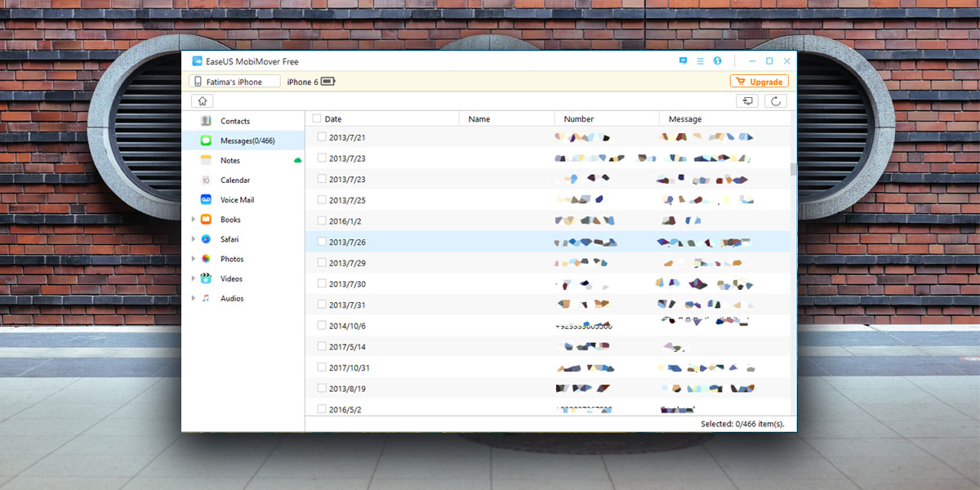The height and width of the screenshot is (490, 980).
Task: Expand the Safari tree arrow
Action: coord(194,239)
